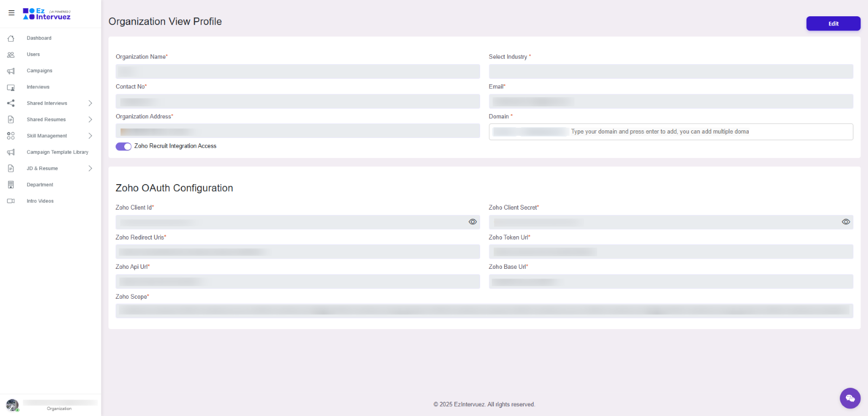The image size is (868, 416).
Task: Disable Zoho Recruit Integration Access toggle
Action: click(124, 147)
